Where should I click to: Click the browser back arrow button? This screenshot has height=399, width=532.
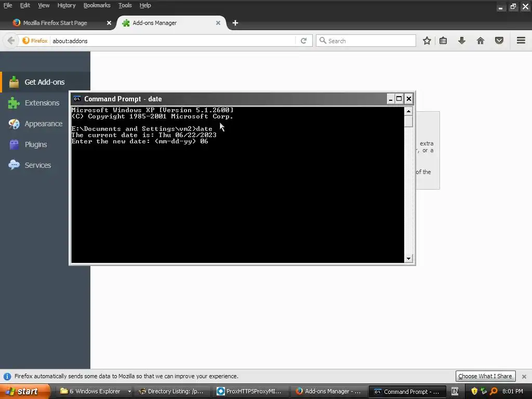[x=11, y=41]
